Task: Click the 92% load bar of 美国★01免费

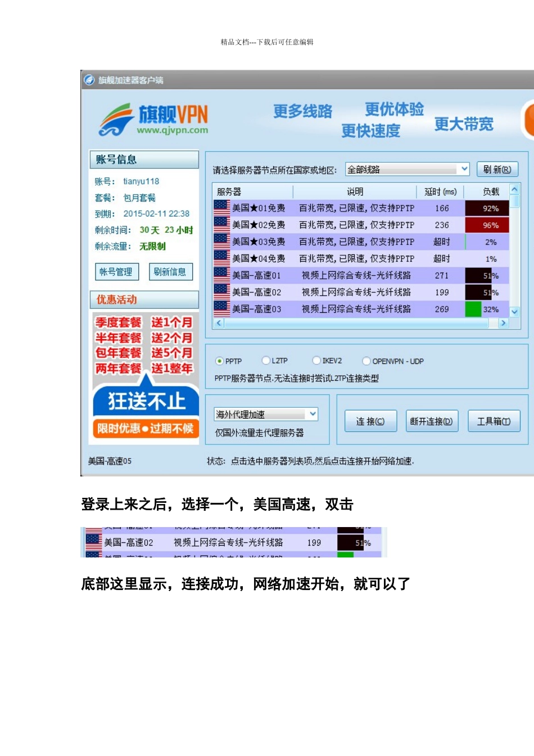Action: pos(487,208)
